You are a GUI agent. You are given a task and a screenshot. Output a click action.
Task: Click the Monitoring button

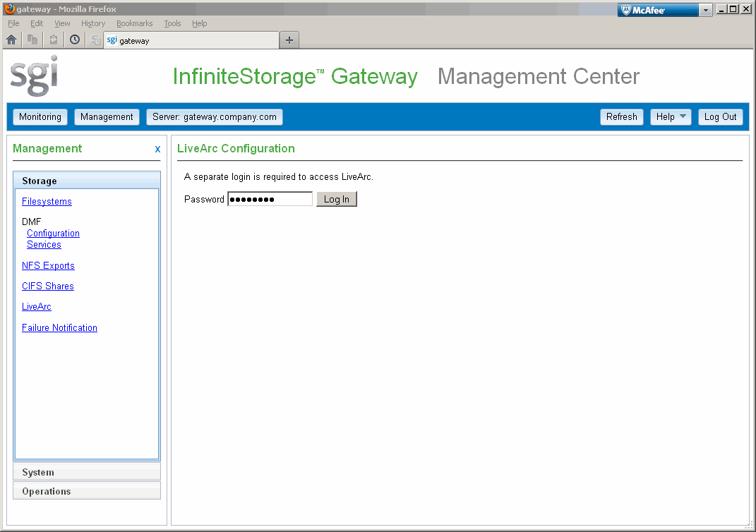point(40,117)
